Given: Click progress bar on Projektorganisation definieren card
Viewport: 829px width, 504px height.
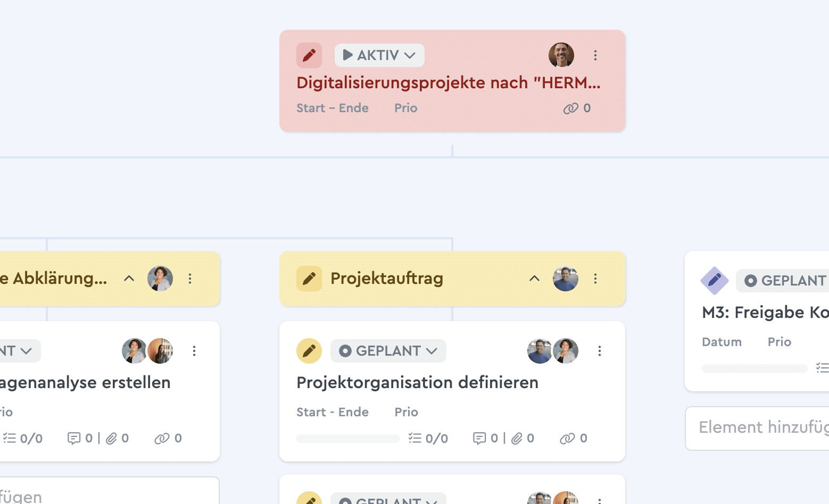Looking at the screenshot, I should click(x=348, y=439).
